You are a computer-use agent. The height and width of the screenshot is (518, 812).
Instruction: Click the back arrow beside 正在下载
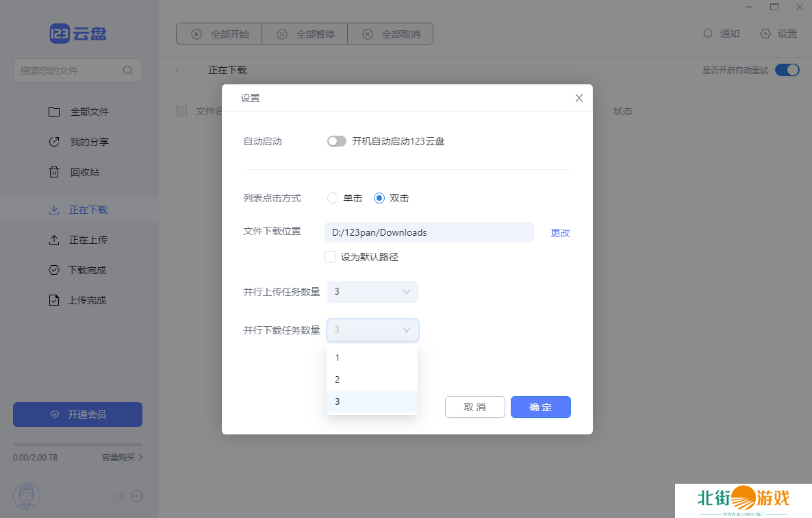coord(178,70)
